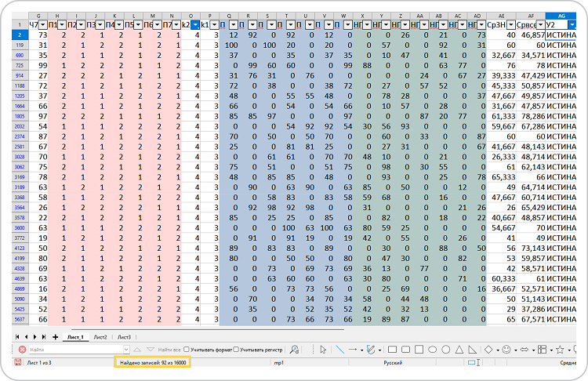Go to first sheet navigation arrow
This screenshot has height=381, width=588.
[x=17, y=337]
